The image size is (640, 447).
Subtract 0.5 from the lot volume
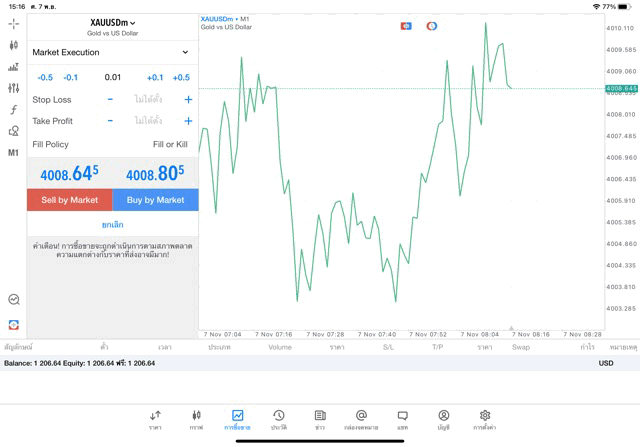[x=45, y=77]
